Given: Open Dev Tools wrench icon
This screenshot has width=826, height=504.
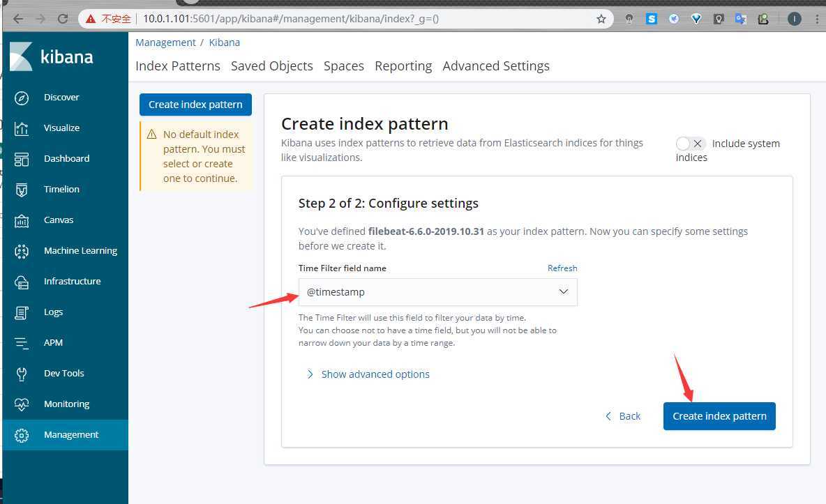Looking at the screenshot, I should (x=22, y=374).
